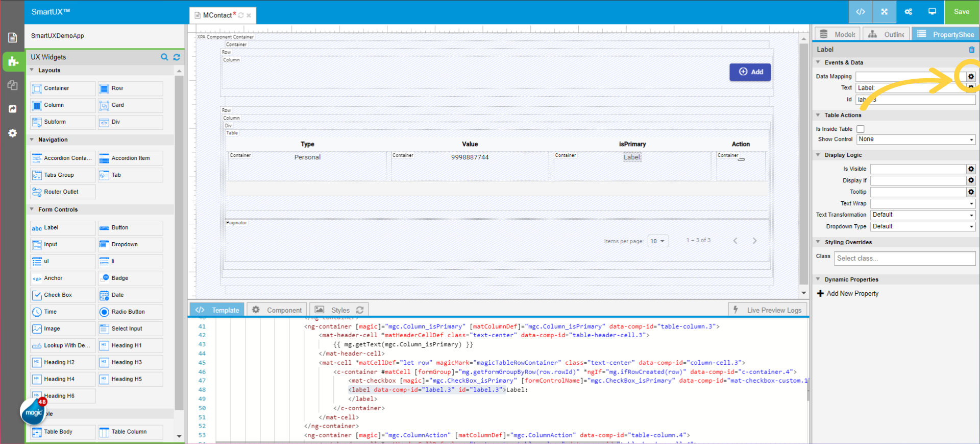Toggle the expand fullscreen icon in top bar
This screenshot has height=444, width=980.
885,12
